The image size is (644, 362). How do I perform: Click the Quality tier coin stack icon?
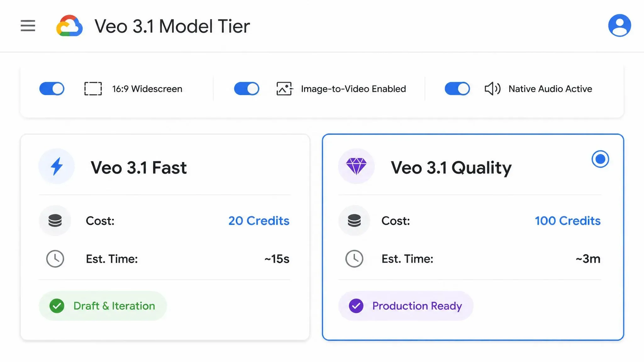coord(354,221)
